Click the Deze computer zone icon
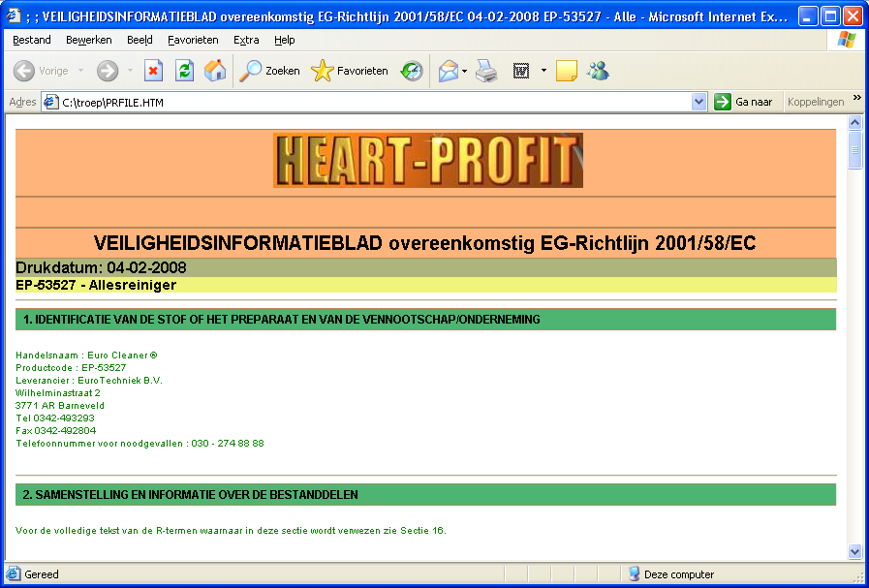869x588 pixels. 634,574
